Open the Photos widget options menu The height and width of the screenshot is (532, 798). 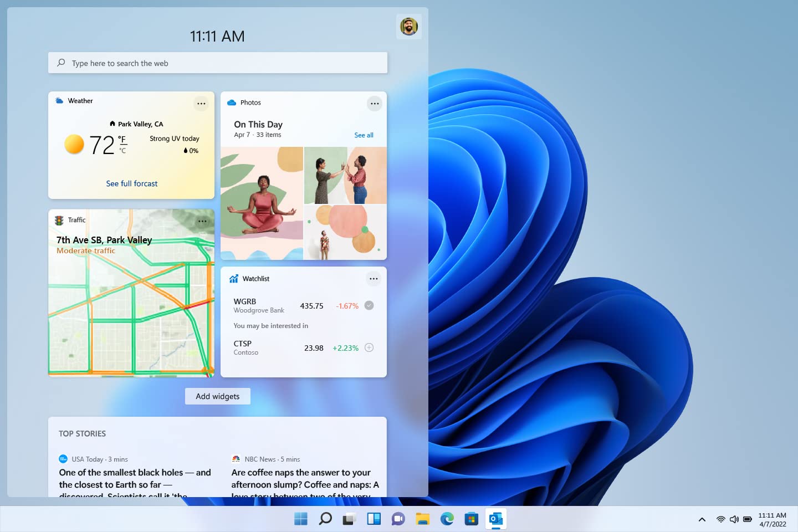[374, 103]
